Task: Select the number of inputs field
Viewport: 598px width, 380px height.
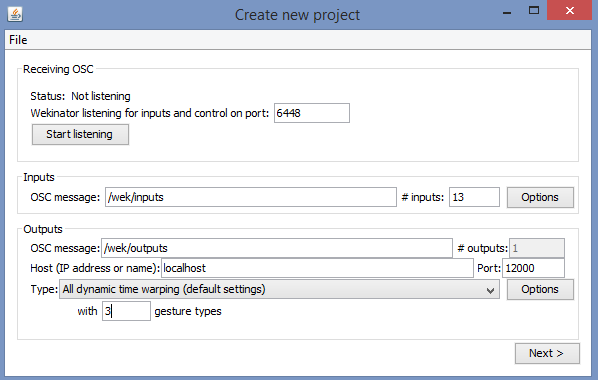Action: click(474, 197)
